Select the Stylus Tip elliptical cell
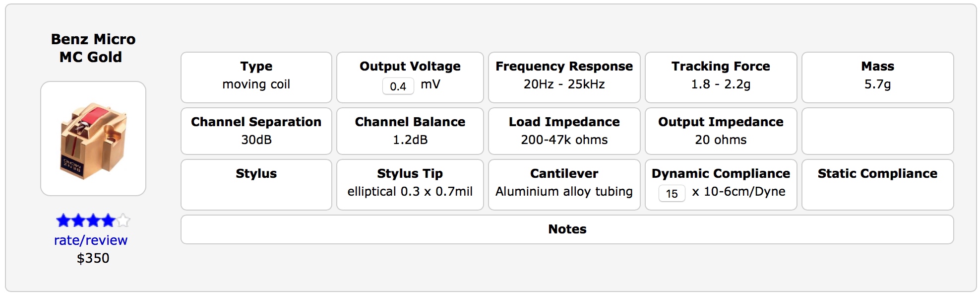This screenshot has height=296, width=980. 410,185
